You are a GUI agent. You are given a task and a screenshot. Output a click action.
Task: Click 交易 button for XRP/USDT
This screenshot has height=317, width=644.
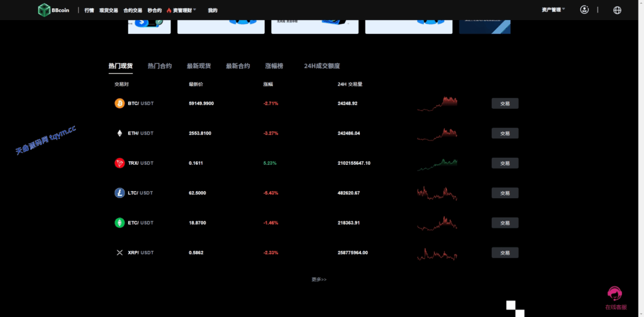click(505, 253)
